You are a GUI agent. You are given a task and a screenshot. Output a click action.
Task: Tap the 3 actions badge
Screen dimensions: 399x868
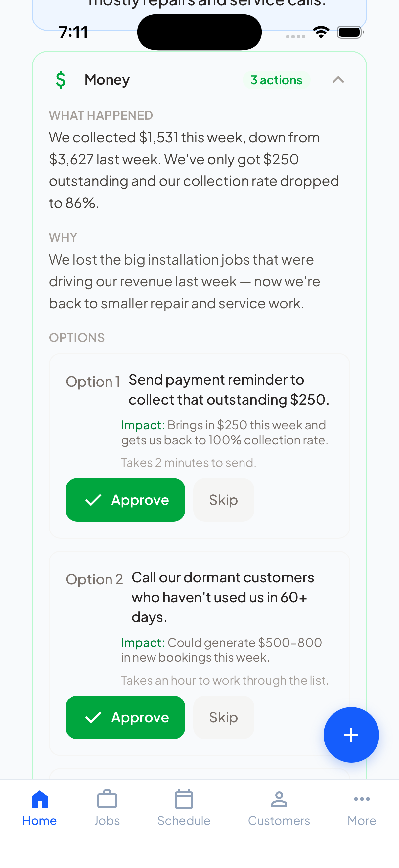pos(276,80)
